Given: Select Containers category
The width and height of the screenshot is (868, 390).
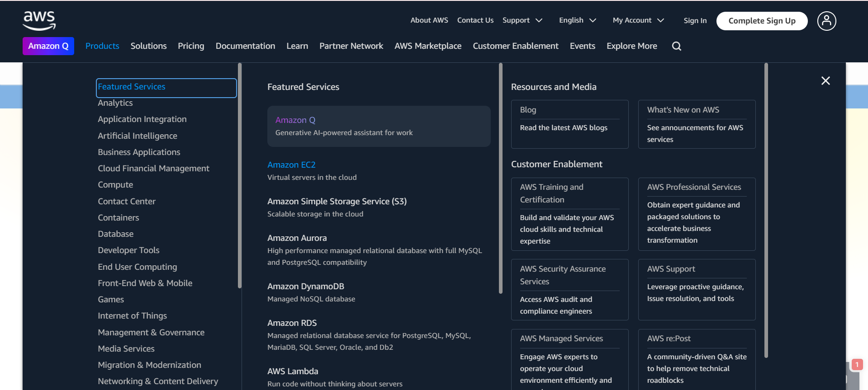Looking at the screenshot, I should coord(119,218).
